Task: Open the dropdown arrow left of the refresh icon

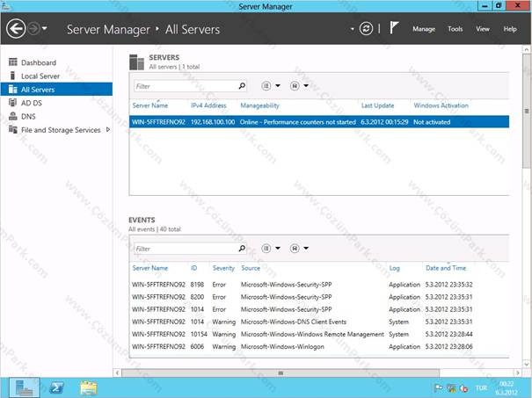Action: point(353,29)
